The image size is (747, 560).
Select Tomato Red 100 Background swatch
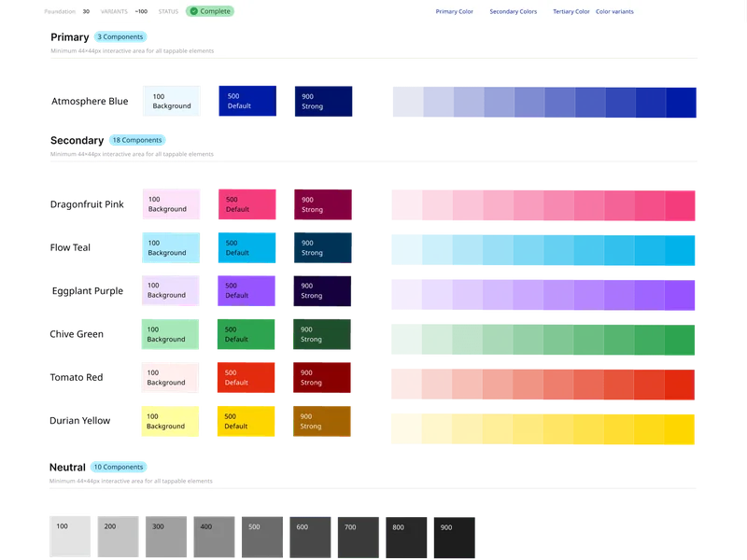click(170, 378)
